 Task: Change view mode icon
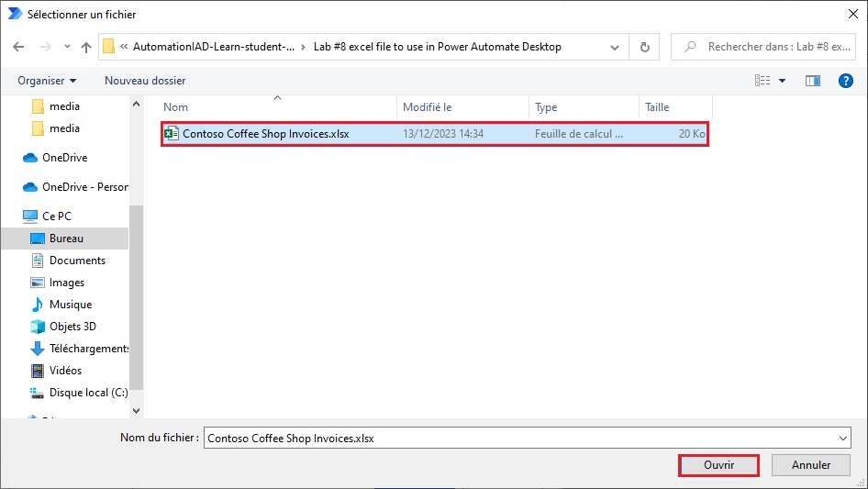click(762, 81)
